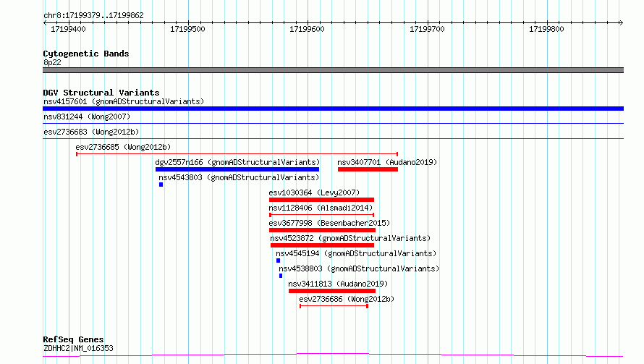The height and width of the screenshot is (364, 644).
Task: Click the dgv2557n166 blue variant bar
Action: point(237,169)
